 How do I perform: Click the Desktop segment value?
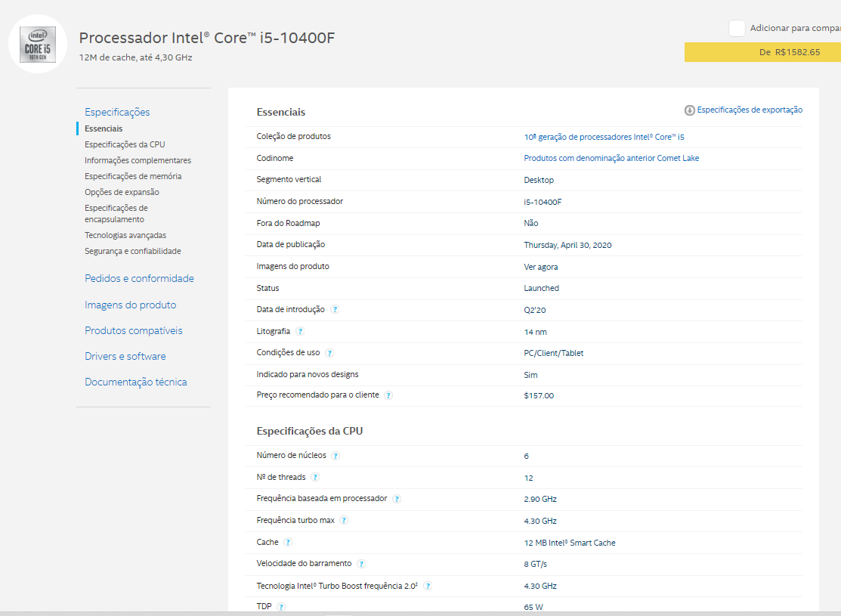(539, 181)
